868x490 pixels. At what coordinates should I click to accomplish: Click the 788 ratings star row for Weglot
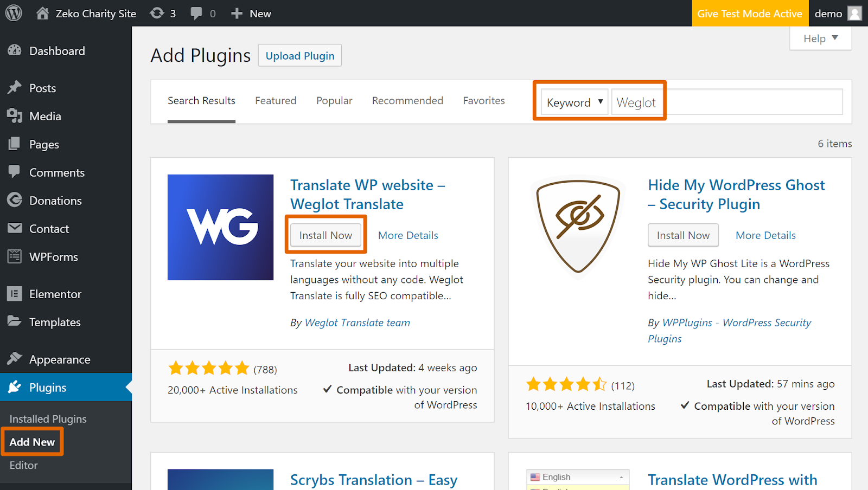[x=209, y=369]
